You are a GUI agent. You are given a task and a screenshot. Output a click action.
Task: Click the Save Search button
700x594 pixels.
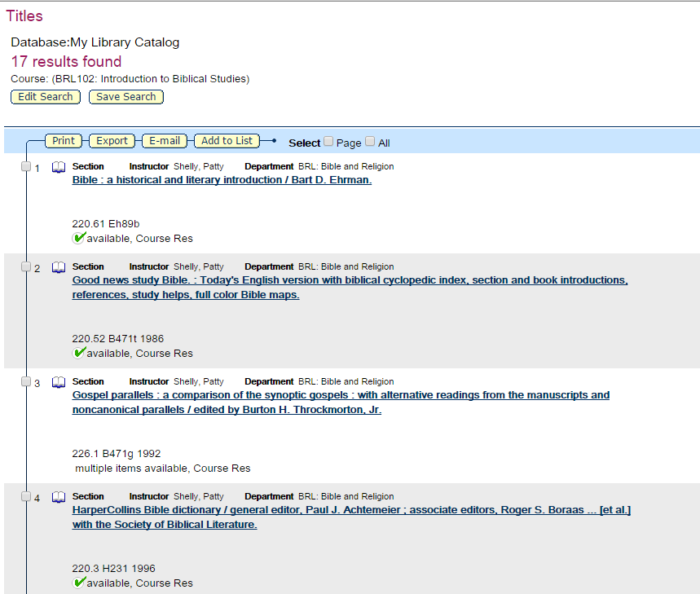coord(125,96)
